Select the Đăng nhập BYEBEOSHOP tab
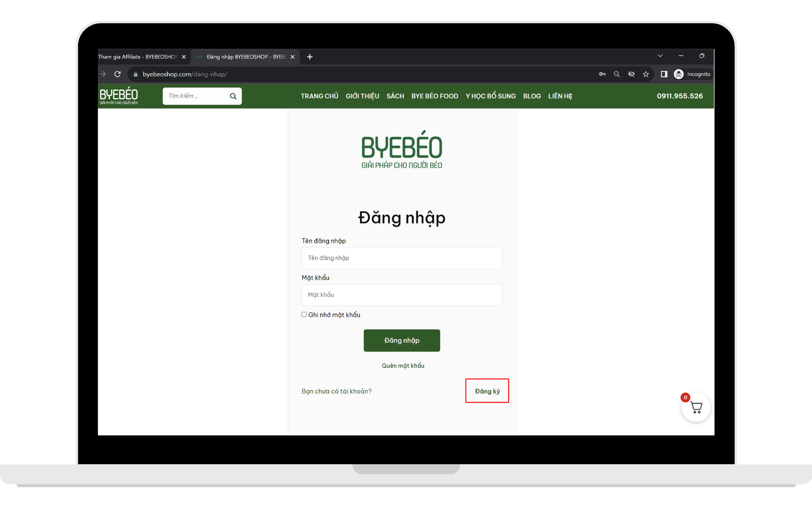 pyautogui.click(x=245, y=57)
